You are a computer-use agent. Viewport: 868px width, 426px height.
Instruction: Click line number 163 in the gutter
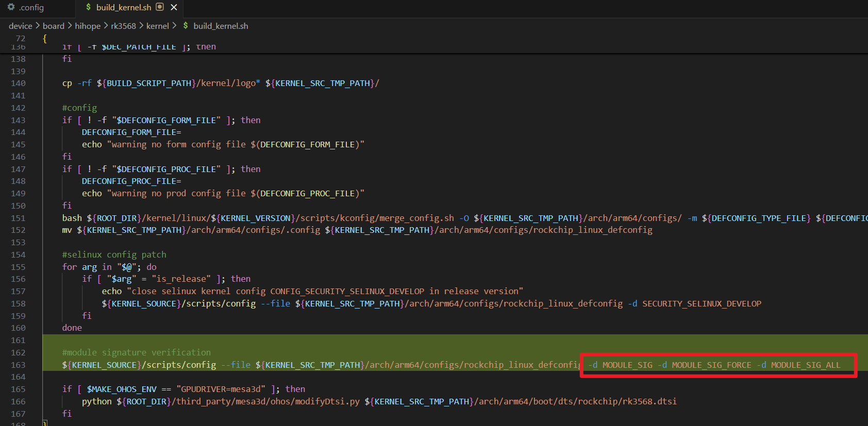click(18, 365)
